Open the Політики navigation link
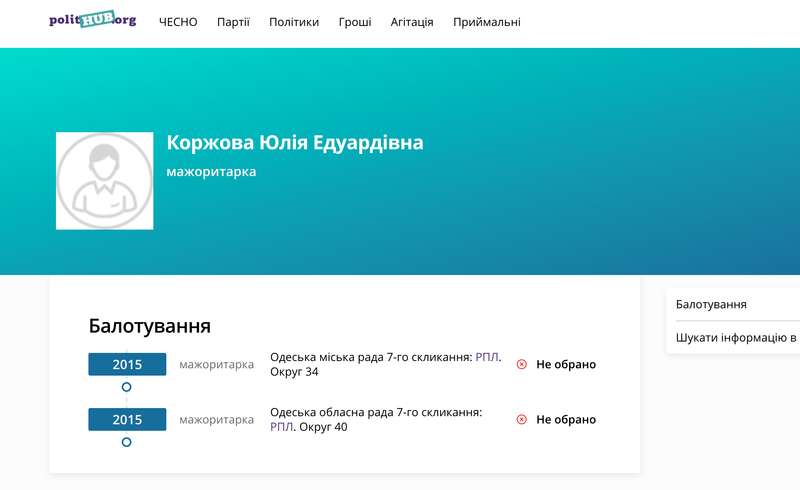 [x=294, y=22]
